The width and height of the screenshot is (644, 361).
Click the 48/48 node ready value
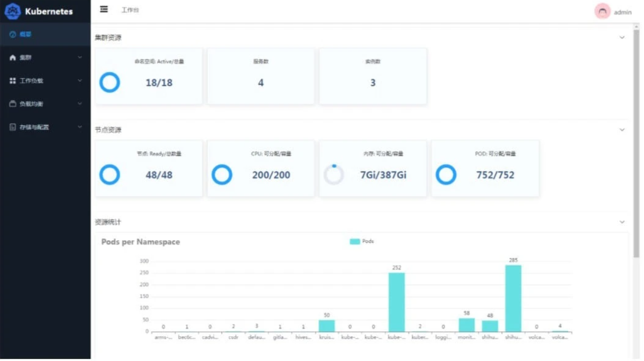[159, 175]
